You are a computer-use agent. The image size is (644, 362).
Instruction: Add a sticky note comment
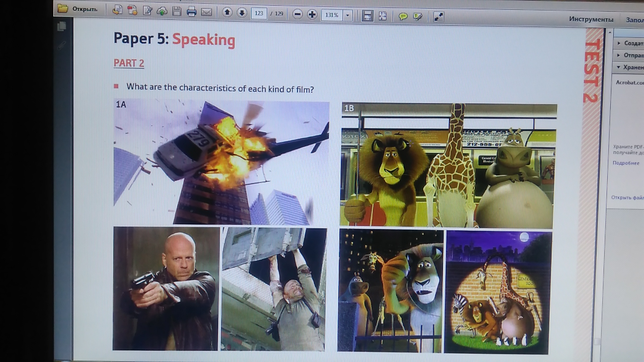click(403, 16)
